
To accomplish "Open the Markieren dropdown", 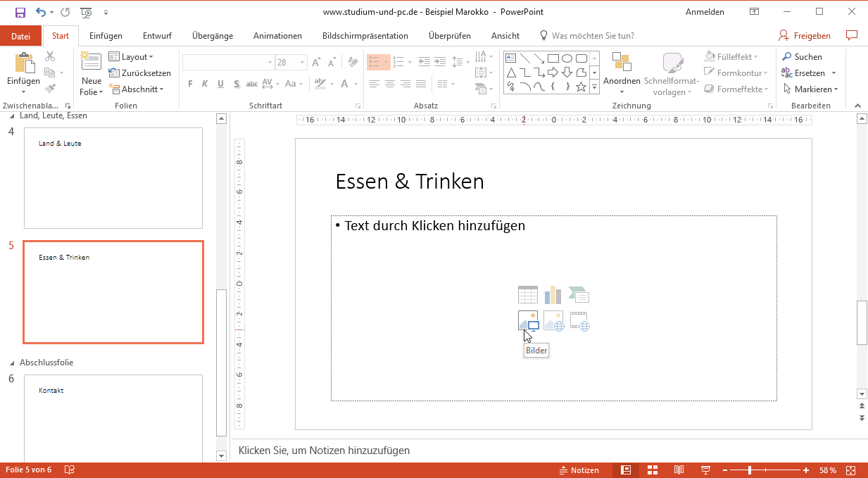I will click(x=811, y=89).
